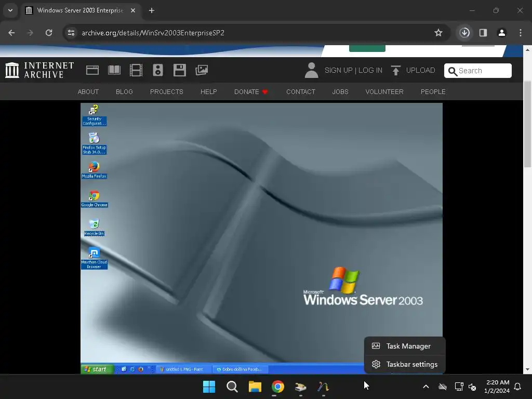Open the HELP link
This screenshot has width=532, height=399.
point(209,91)
